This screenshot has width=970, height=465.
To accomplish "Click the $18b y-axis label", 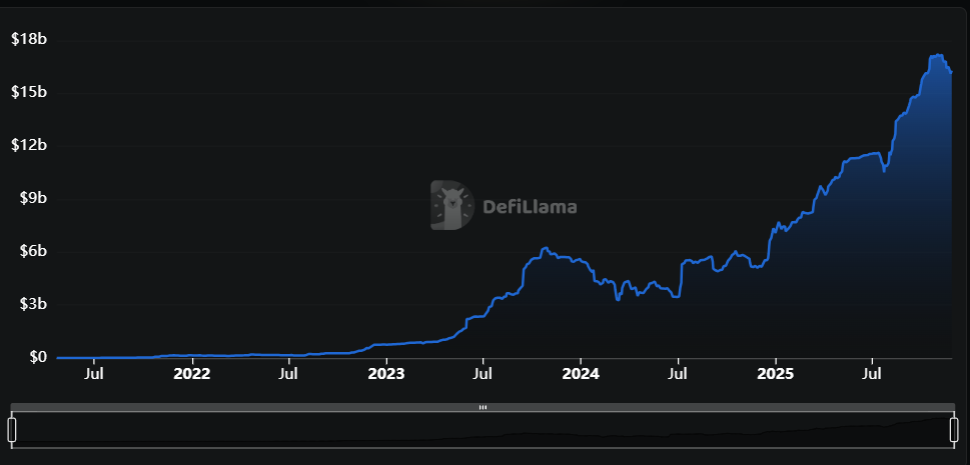I will click(29, 40).
